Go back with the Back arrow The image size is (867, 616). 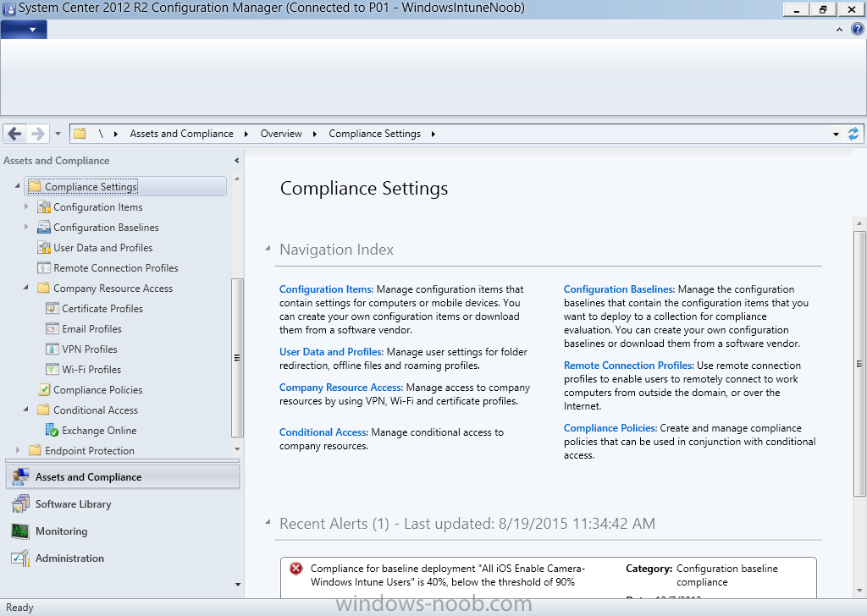(x=15, y=134)
